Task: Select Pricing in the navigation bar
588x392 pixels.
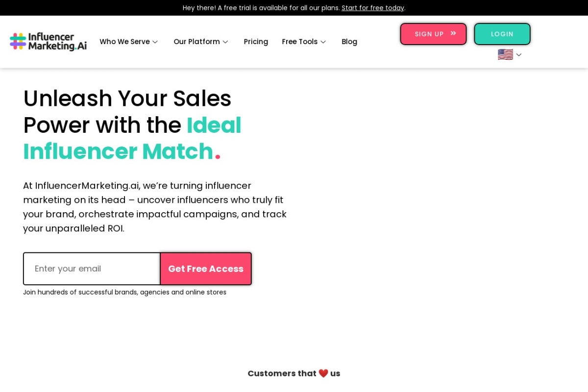Action: [x=256, y=42]
